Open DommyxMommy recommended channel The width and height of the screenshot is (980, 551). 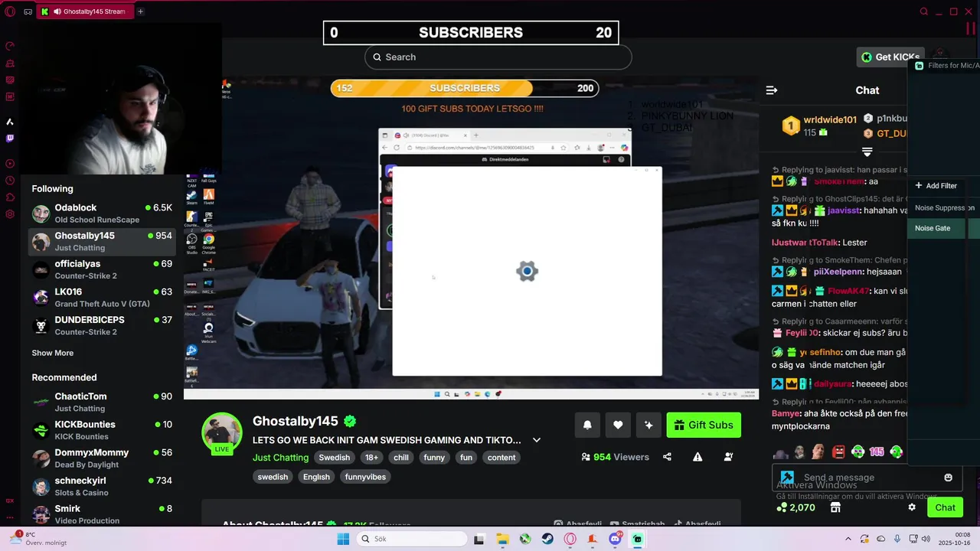[103, 458]
